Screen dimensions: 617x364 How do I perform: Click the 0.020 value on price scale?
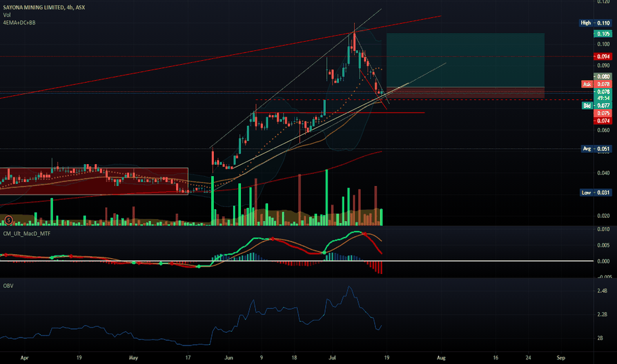pos(603,216)
